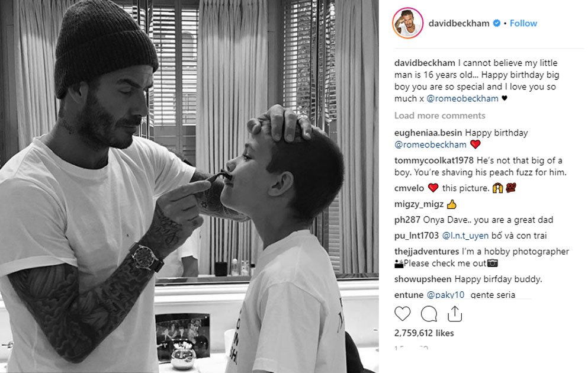
Task: Open cmvelo commenter profile
Action: 409,188
